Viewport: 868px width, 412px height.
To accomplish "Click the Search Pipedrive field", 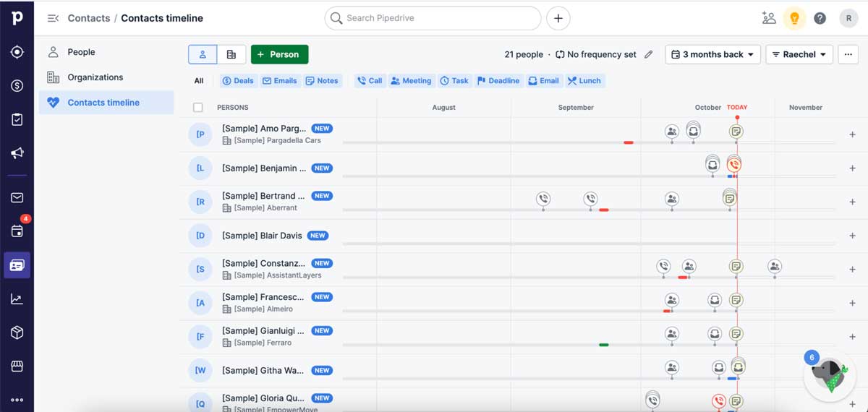I will [x=433, y=18].
